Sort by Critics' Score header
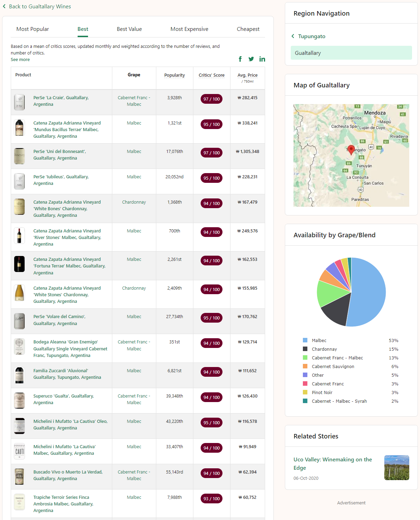The width and height of the screenshot is (420, 520). pos(211,75)
